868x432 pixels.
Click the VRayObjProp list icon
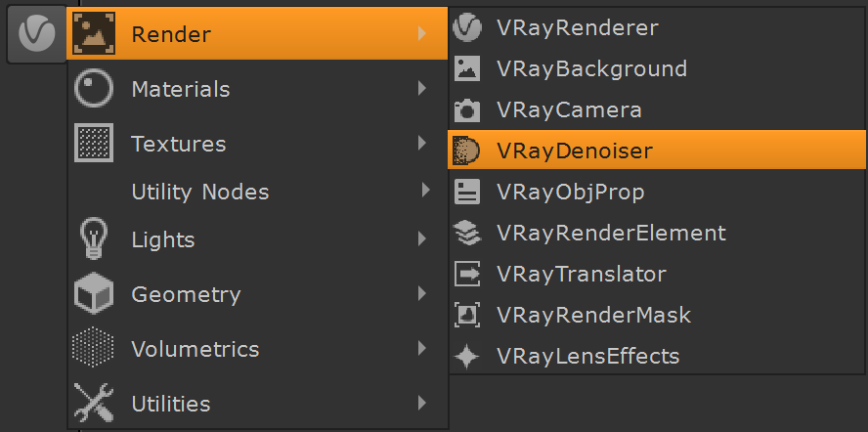467,193
